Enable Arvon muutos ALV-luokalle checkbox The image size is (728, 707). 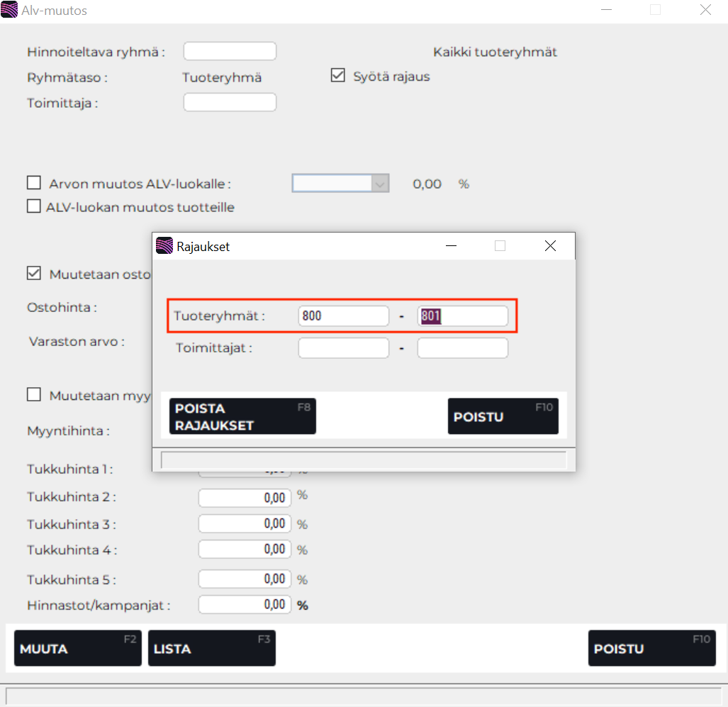34,184
